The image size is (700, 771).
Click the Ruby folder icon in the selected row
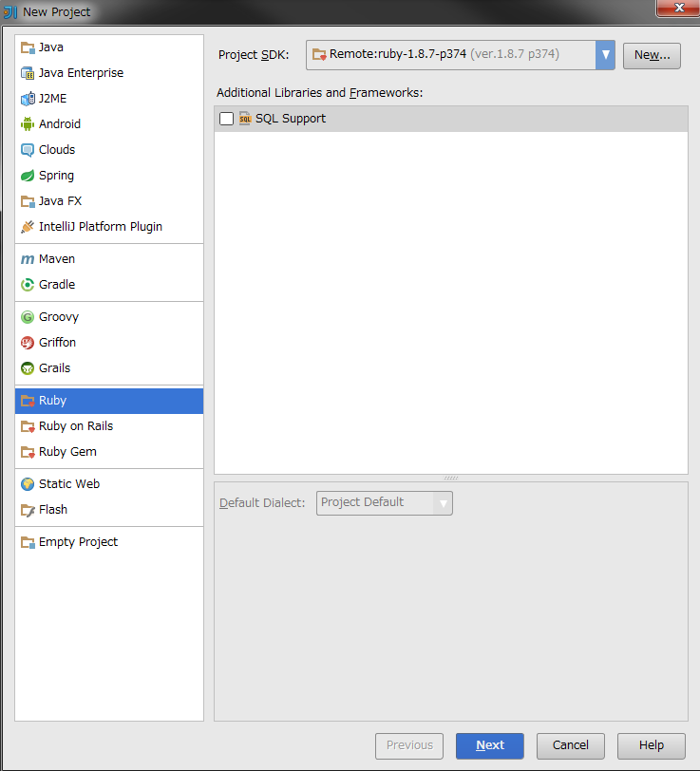tap(28, 401)
